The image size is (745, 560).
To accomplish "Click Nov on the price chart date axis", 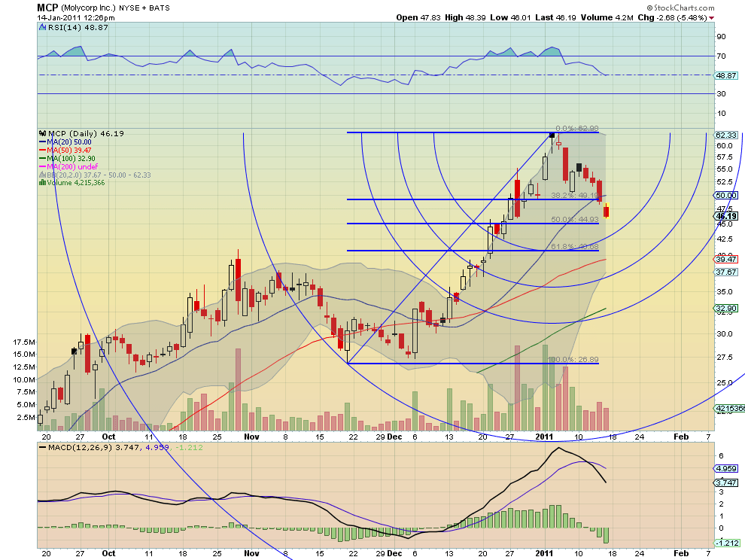I will click(251, 437).
